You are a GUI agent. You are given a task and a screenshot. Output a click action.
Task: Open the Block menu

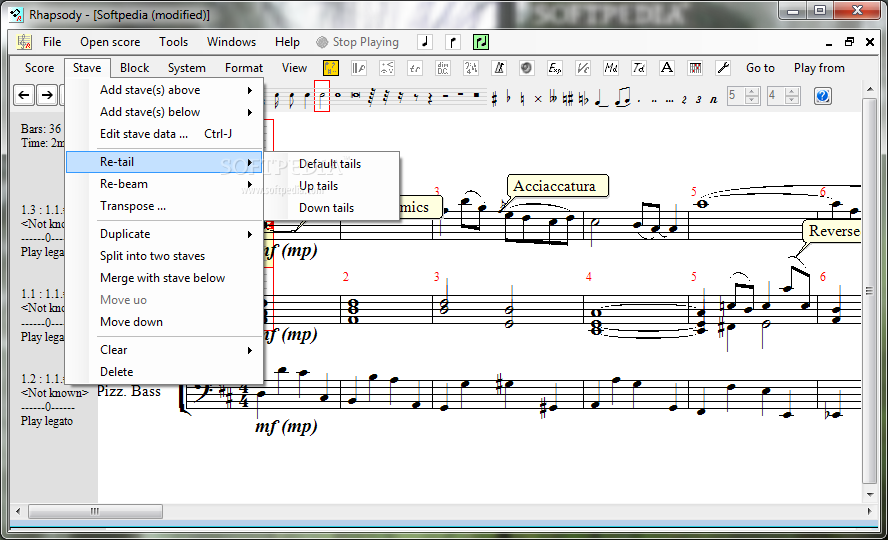click(x=134, y=68)
